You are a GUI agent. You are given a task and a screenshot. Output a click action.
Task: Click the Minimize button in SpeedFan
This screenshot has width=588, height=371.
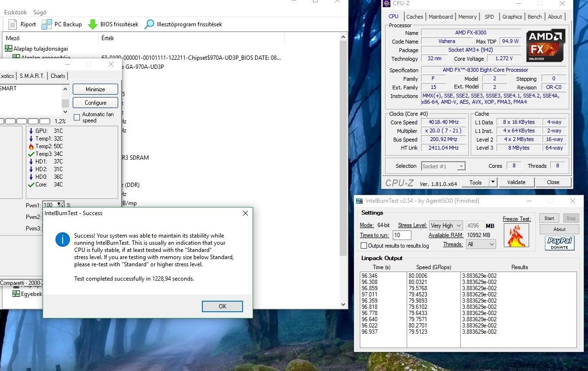click(x=95, y=89)
